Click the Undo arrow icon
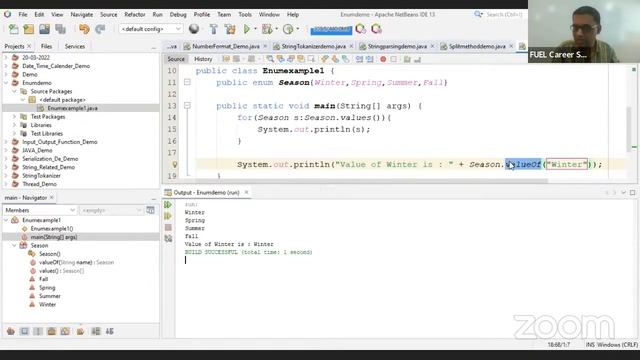Image resolution: width=640 pixels, height=360 pixels. click(84, 29)
